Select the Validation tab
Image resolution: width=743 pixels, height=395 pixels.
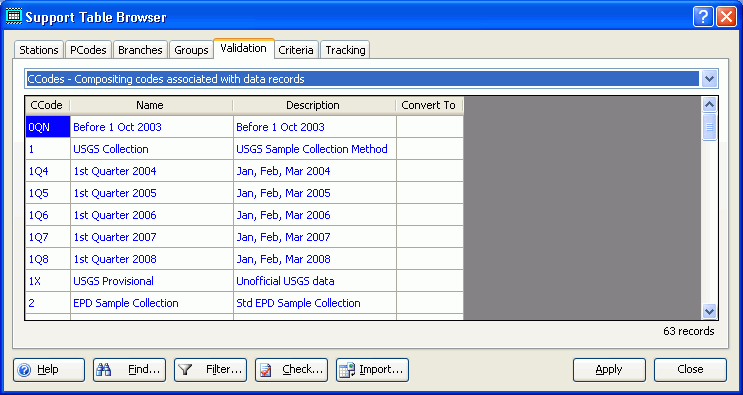[244, 48]
